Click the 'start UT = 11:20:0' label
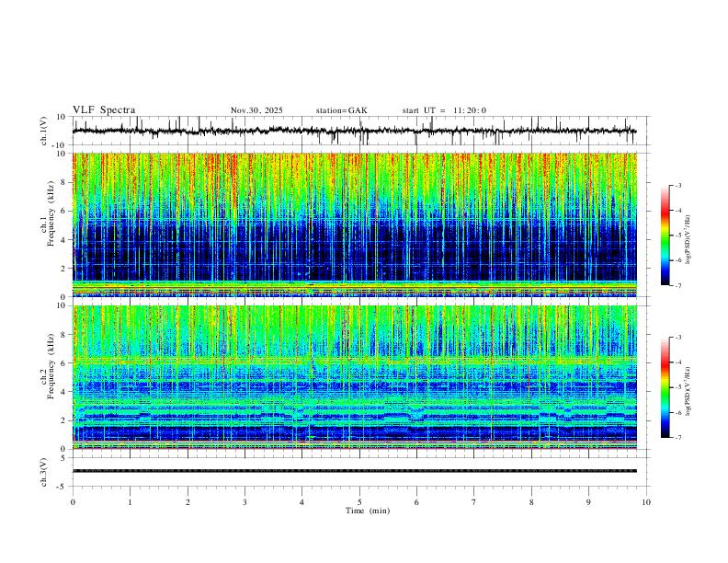728x563 pixels. click(x=444, y=110)
